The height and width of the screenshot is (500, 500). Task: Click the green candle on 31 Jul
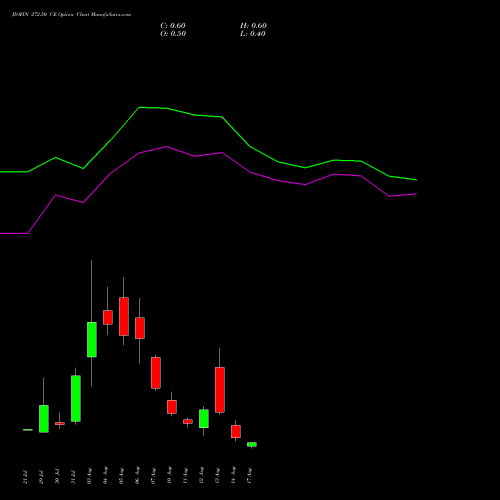76,398
